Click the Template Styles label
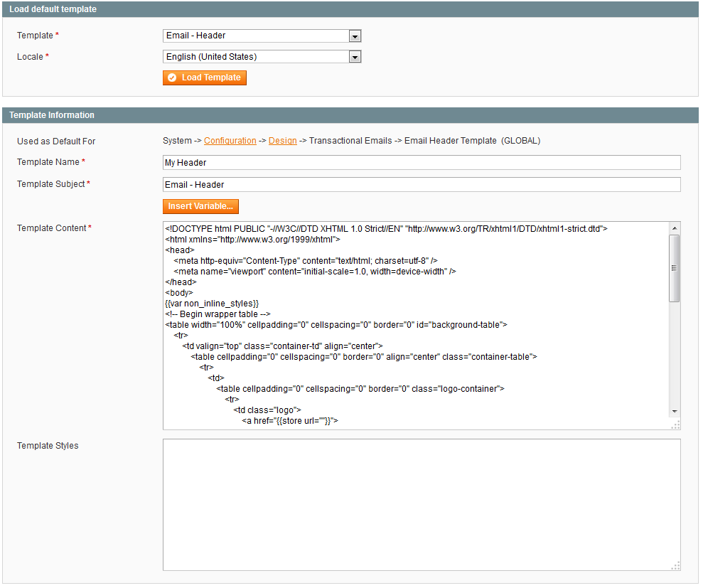703x588 pixels. pyautogui.click(x=48, y=446)
